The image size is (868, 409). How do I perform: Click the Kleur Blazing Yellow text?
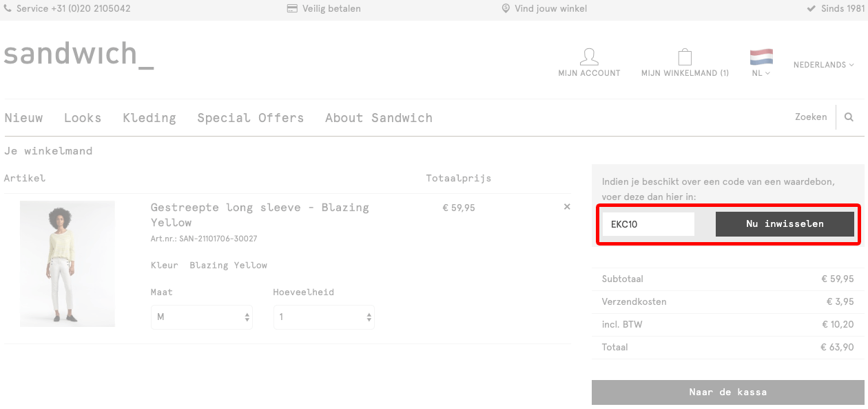tap(209, 266)
